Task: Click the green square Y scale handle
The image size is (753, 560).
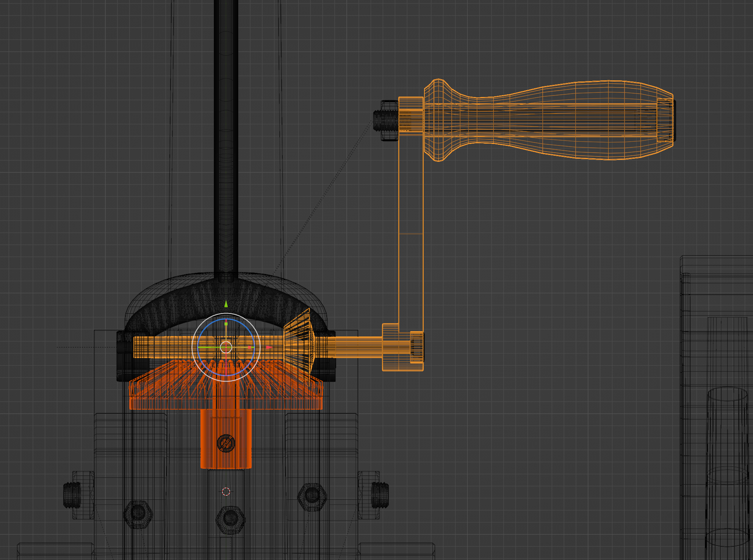Action: (x=226, y=324)
